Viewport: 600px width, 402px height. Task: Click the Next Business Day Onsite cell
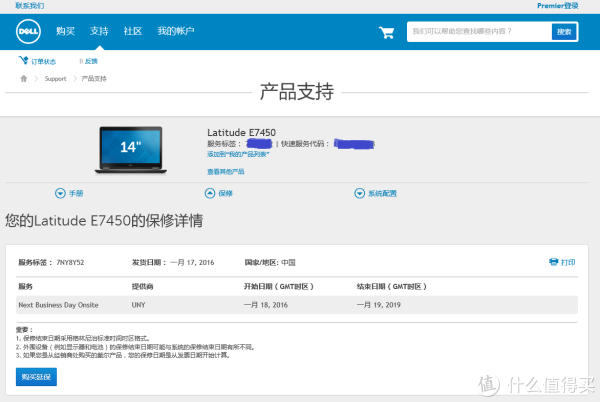(59, 305)
